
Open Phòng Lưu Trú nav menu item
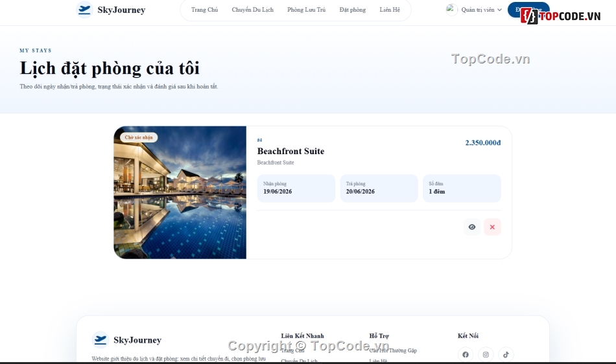[307, 10]
